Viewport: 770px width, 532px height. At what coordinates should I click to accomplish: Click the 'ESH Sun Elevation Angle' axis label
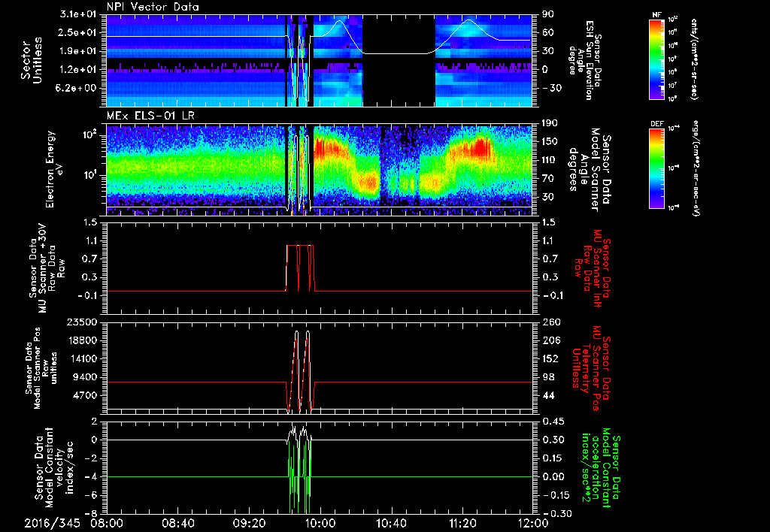pyautogui.click(x=584, y=60)
